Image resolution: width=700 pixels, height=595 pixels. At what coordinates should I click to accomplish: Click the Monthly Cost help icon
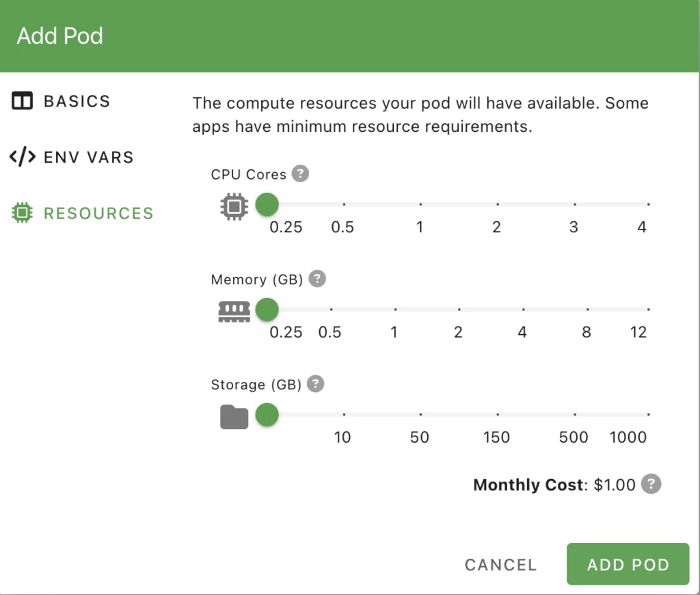coord(652,484)
